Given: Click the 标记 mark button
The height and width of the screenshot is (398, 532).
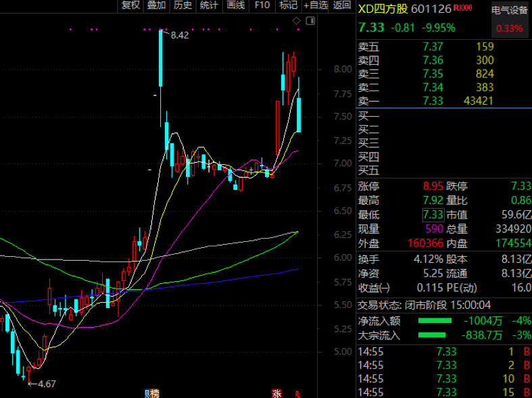Looking at the screenshot, I should click(x=288, y=5).
